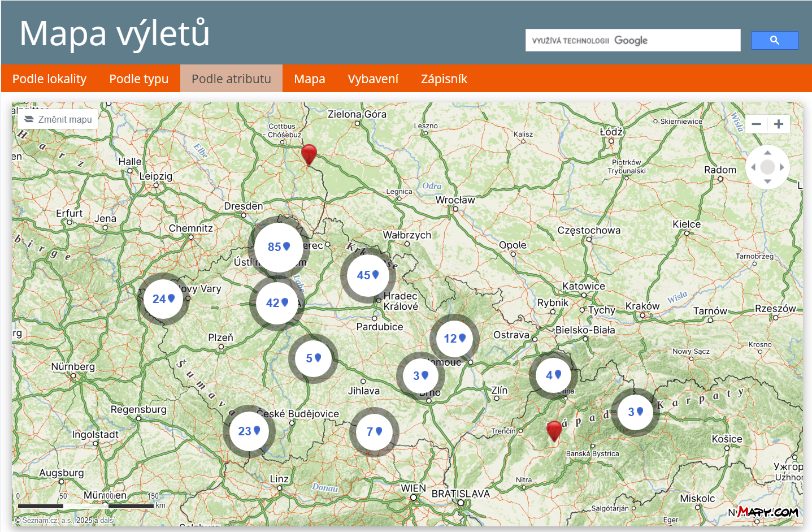
Task: Click the Częstochowa city label
Action: click(x=589, y=231)
